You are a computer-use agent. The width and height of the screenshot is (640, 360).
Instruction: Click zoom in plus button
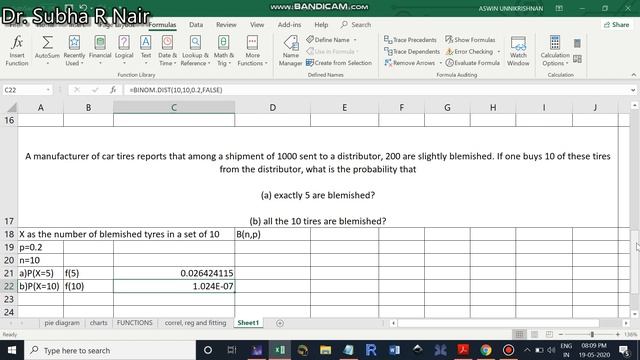click(618, 335)
